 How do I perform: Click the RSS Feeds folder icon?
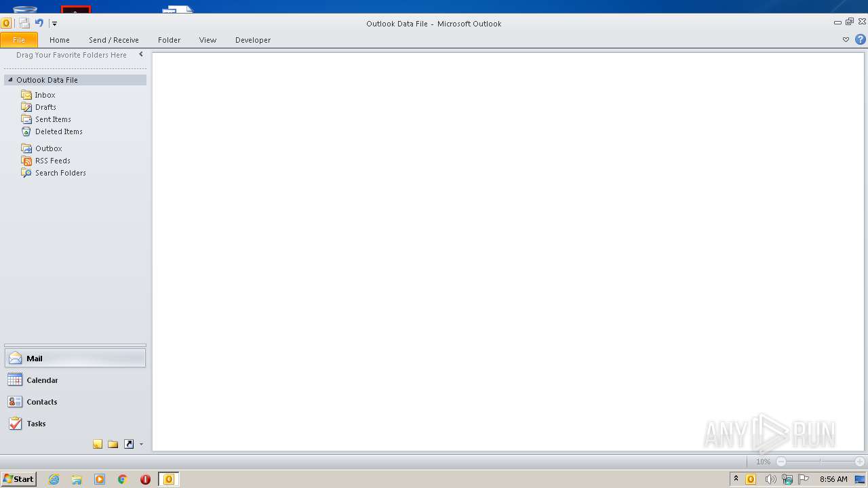pos(26,161)
